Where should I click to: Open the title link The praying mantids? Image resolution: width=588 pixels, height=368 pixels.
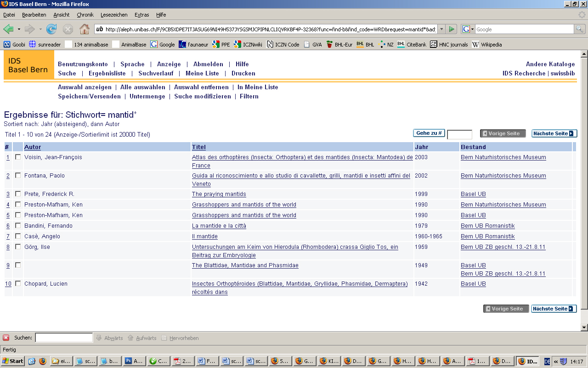tap(219, 194)
